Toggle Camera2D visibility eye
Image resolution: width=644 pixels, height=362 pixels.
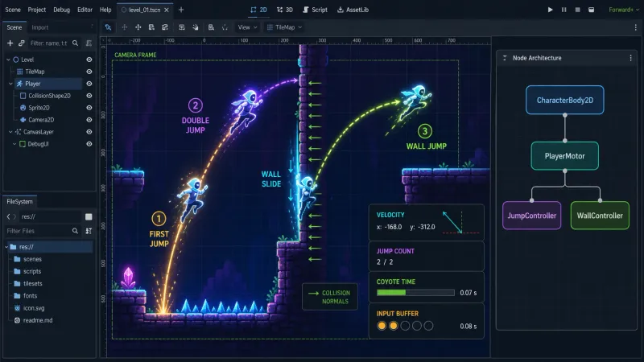point(89,120)
